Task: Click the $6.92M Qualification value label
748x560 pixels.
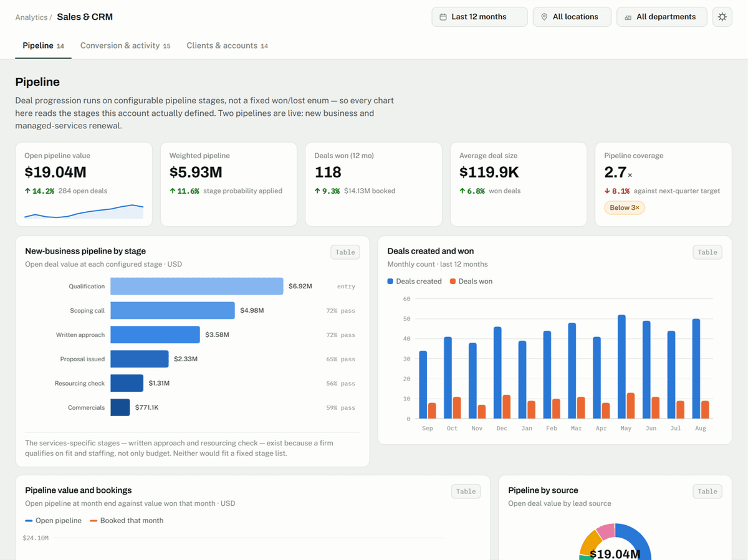Action: click(x=300, y=287)
